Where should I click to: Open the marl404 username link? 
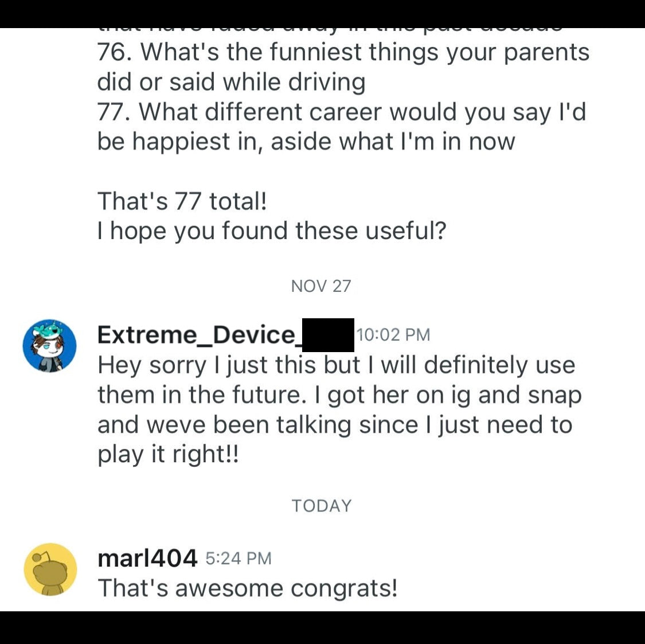pos(147,558)
